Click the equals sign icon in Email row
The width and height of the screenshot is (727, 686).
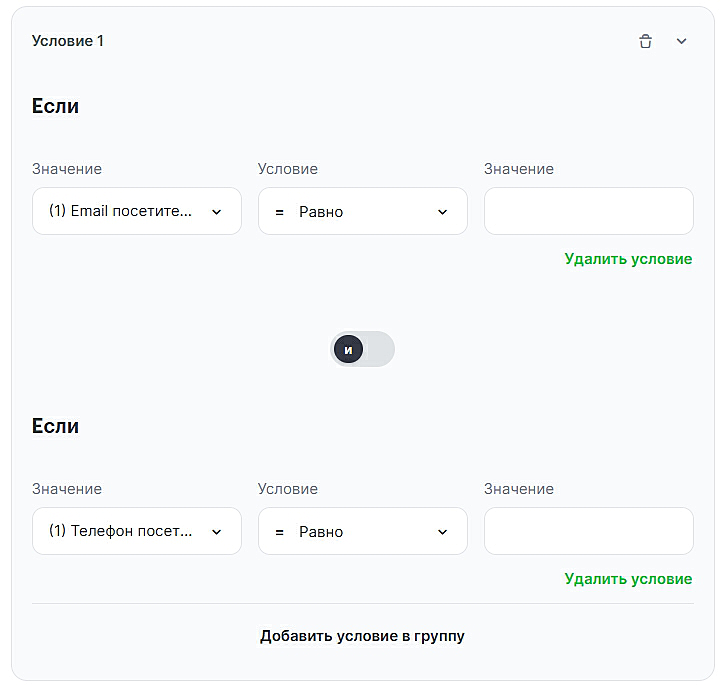point(280,212)
